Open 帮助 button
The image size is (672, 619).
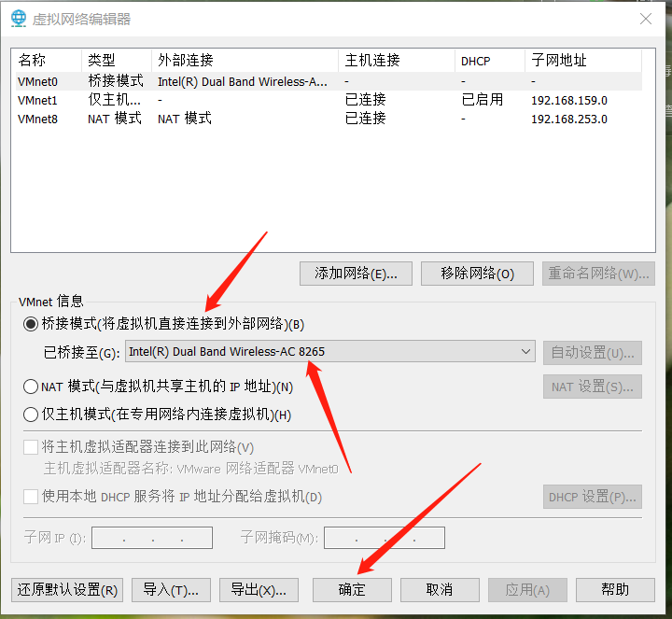tap(615, 590)
